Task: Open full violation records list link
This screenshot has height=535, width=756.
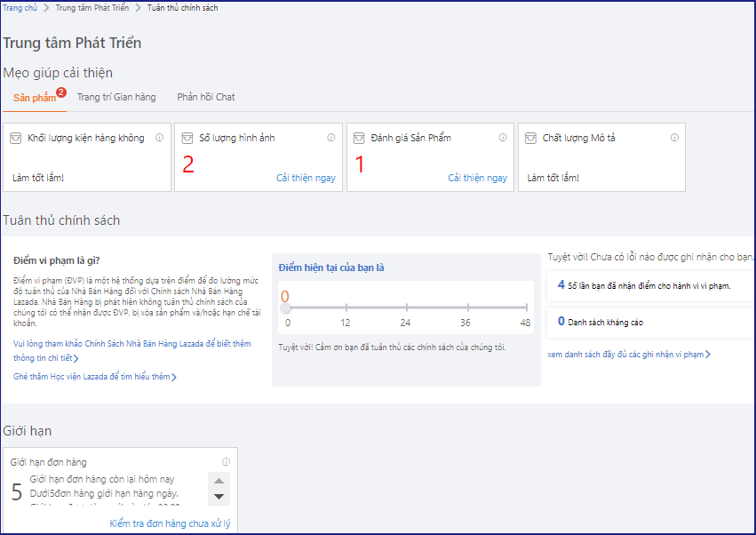Action: [x=628, y=355]
